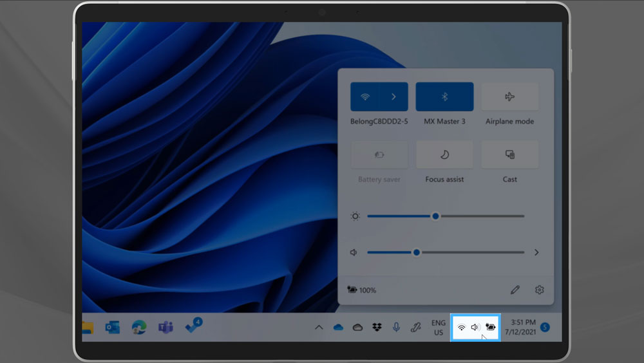Set the brightness slider handle
644x363 pixels.
tap(435, 216)
